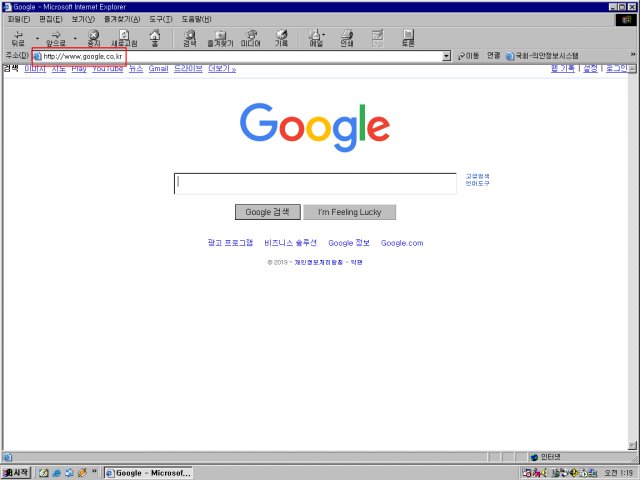The width and height of the screenshot is (640, 480).
Task: Open the 시작 Start button
Action: 16,473
